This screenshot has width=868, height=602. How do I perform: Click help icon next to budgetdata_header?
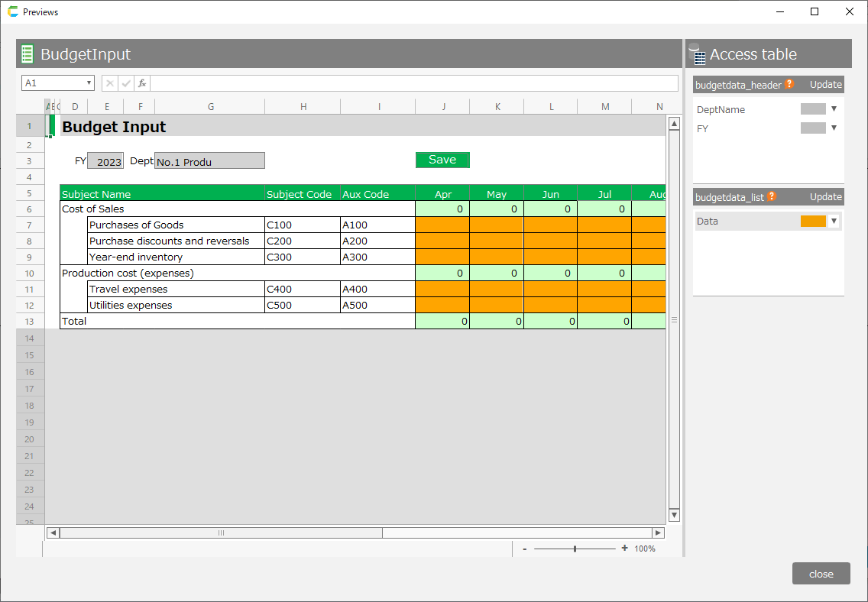pyautogui.click(x=789, y=85)
